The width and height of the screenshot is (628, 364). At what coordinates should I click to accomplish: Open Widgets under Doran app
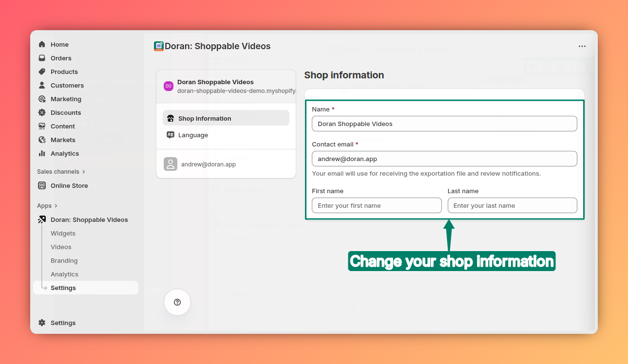coord(63,233)
